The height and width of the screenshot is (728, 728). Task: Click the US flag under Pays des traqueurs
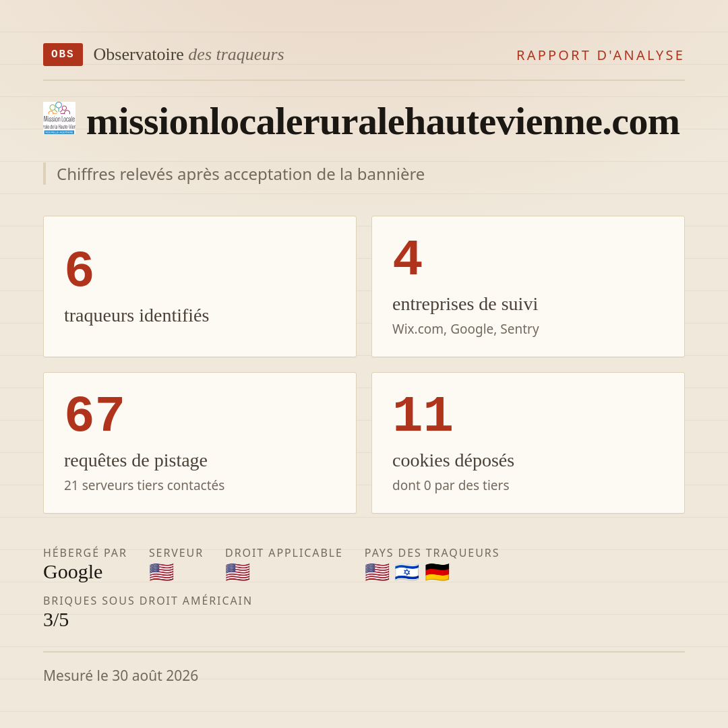point(377,572)
